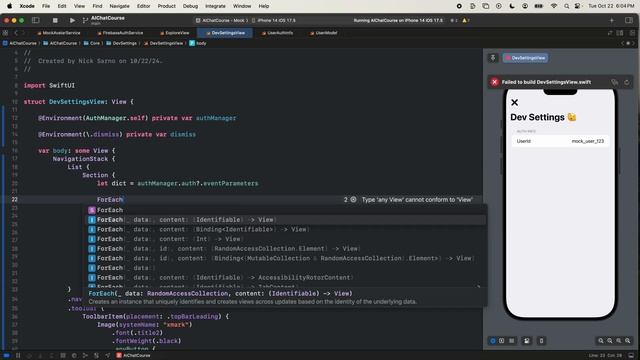Click the 'any View' cannot conform error message
The image size is (640, 360).
417,200
